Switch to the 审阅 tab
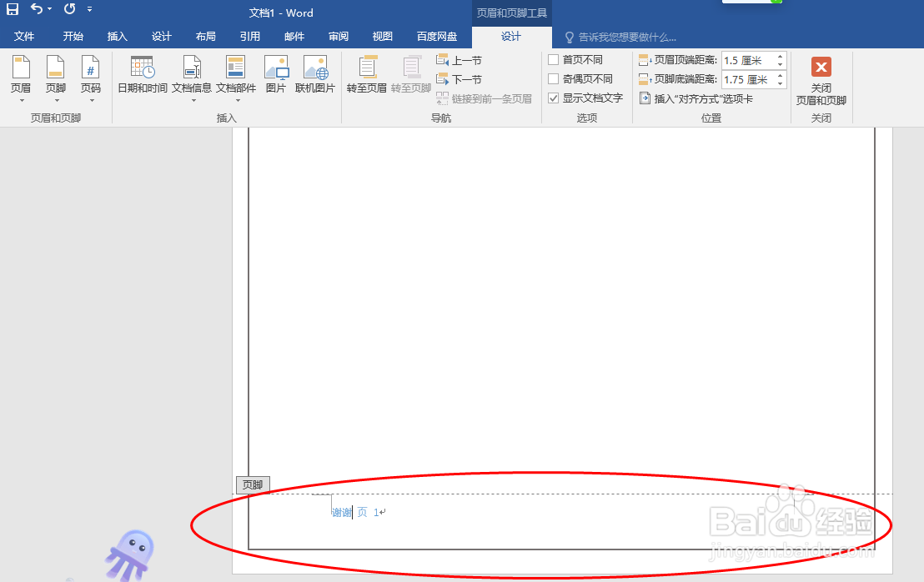The image size is (924, 582). pos(339,37)
